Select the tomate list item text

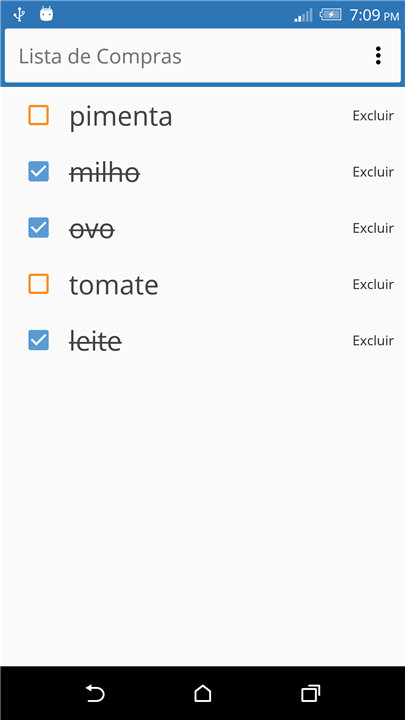pos(114,285)
